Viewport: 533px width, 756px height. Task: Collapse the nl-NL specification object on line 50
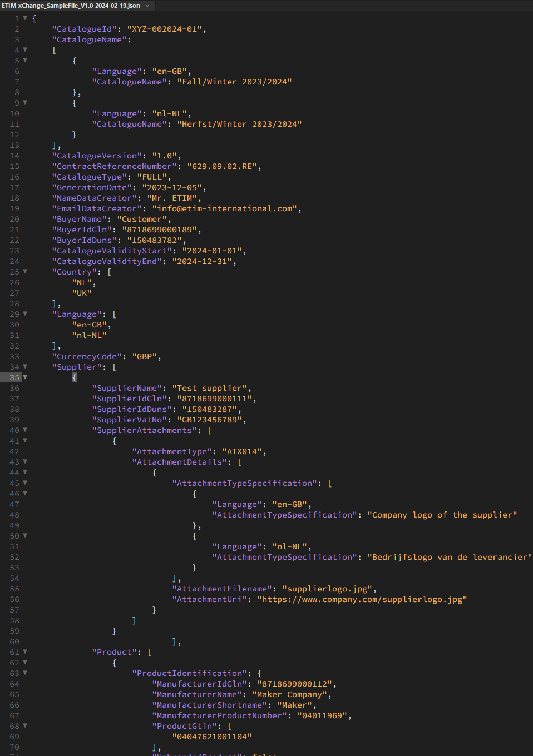[25, 535]
